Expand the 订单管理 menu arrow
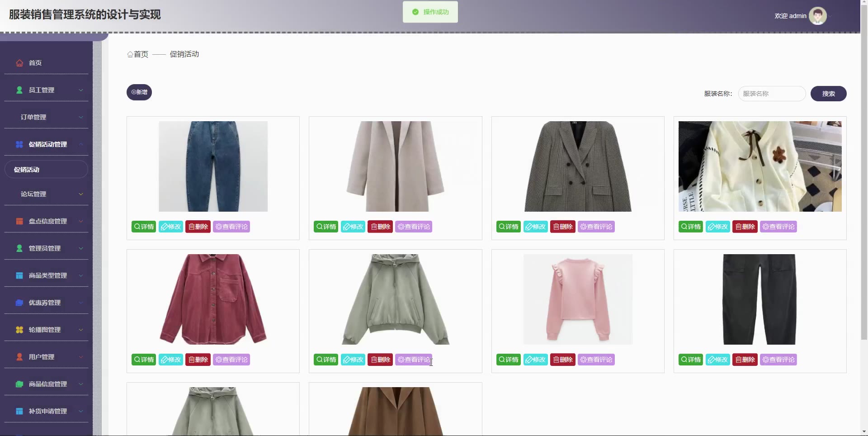This screenshot has width=868, height=436. pyautogui.click(x=81, y=117)
